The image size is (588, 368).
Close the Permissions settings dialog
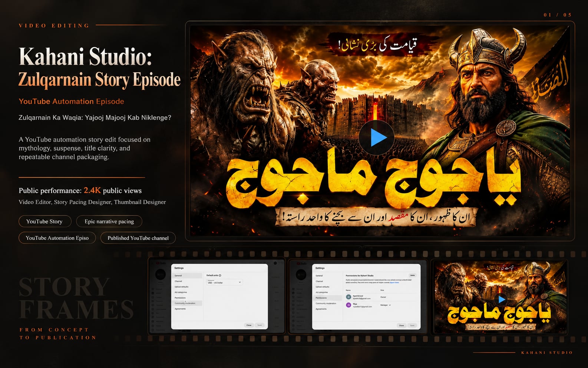(x=401, y=325)
